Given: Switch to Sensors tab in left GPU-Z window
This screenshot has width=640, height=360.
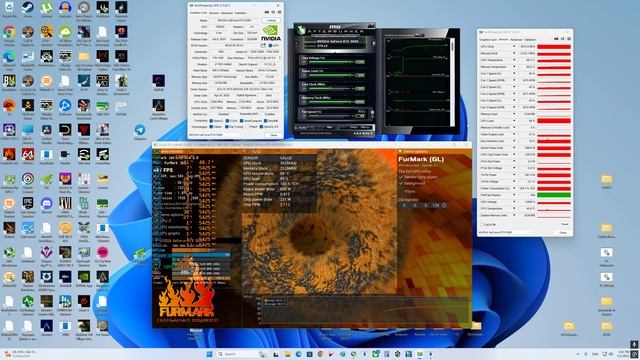Looking at the screenshot, I should 214,13.
